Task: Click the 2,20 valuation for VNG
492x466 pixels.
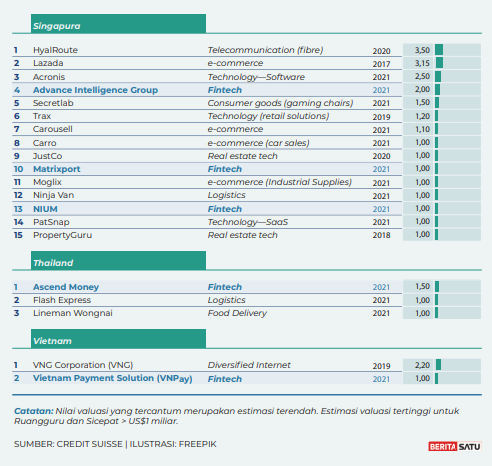Action: tap(422, 365)
